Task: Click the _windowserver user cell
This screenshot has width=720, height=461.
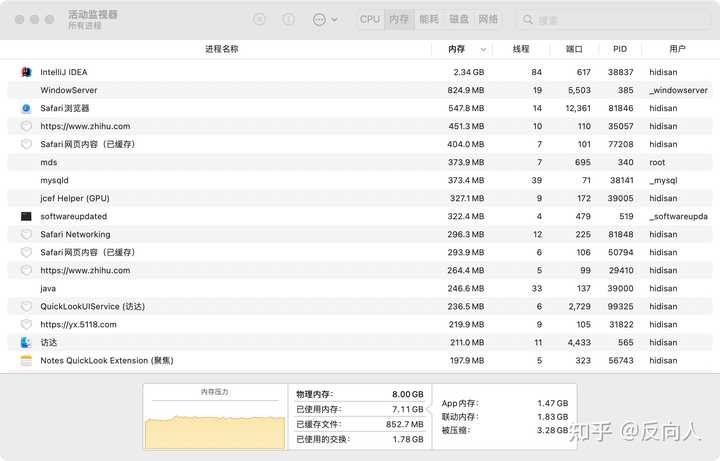Action: point(678,90)
